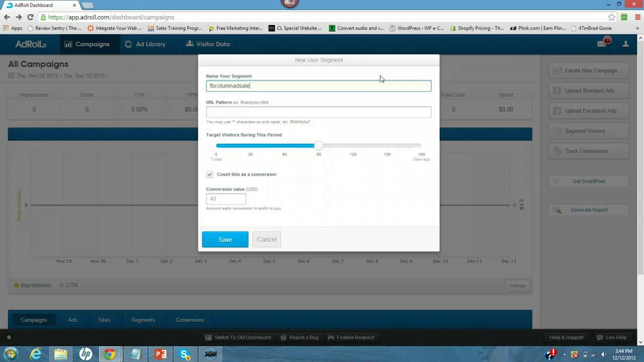644x362 pixels.
Task: Open Free Marketing Inter bookmark
Action: pyautogui.click(x=235, y=28)
